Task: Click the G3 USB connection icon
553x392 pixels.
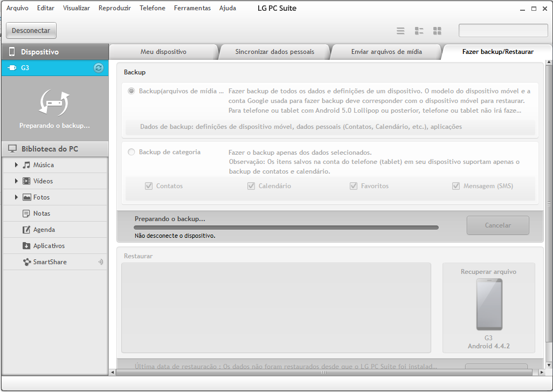Action: point(12,68)
